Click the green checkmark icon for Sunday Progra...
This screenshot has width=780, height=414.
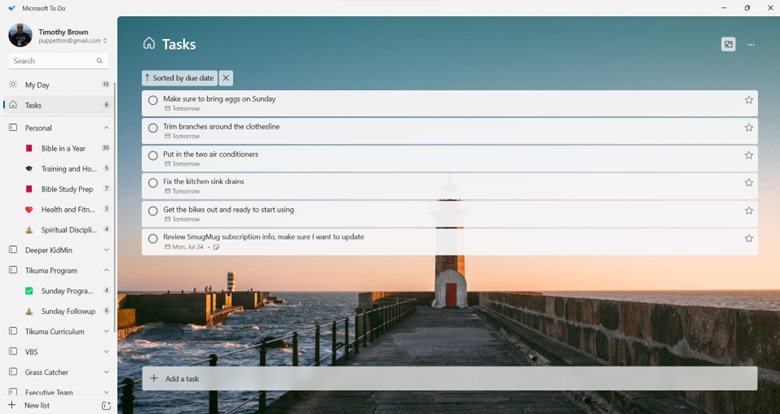[x=29, y=291]
